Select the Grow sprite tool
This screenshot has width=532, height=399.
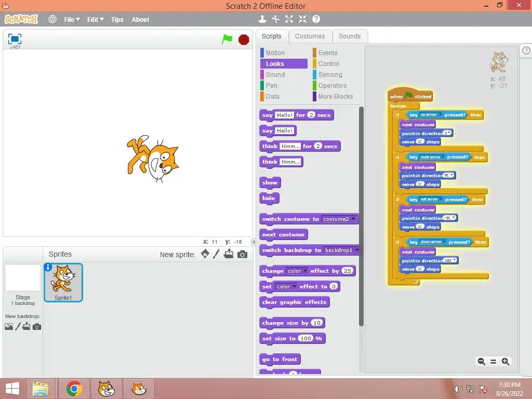[289, 19]
